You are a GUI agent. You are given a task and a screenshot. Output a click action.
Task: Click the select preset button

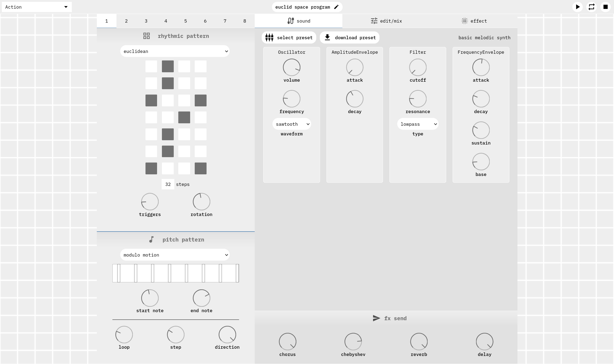(x=289, y=37)
